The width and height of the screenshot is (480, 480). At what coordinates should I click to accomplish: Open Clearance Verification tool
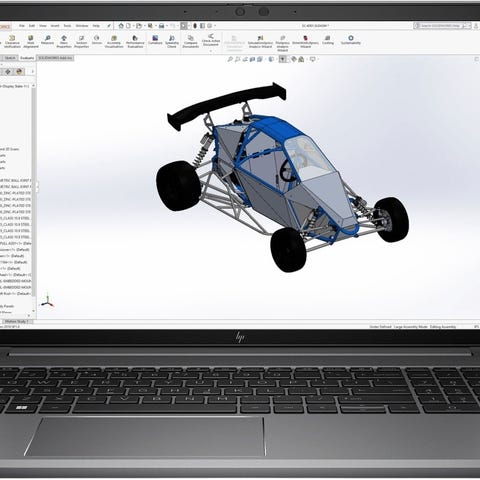point(12,42)
